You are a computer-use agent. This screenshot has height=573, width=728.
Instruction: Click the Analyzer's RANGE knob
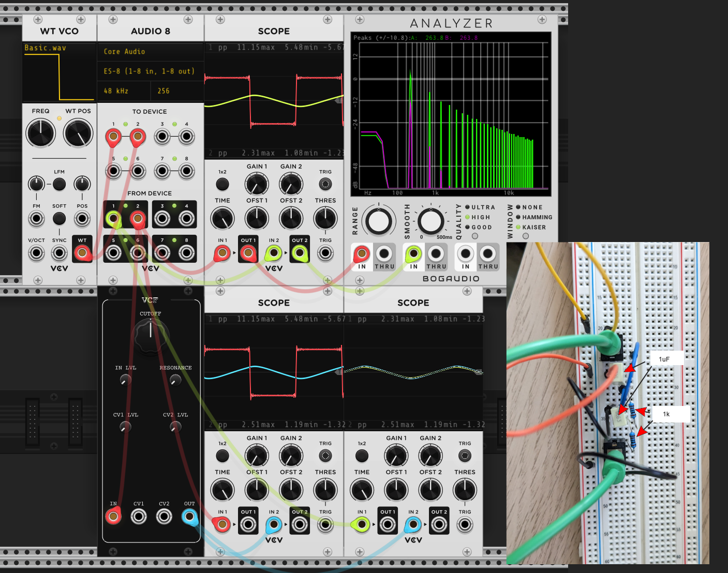point(379,221)
